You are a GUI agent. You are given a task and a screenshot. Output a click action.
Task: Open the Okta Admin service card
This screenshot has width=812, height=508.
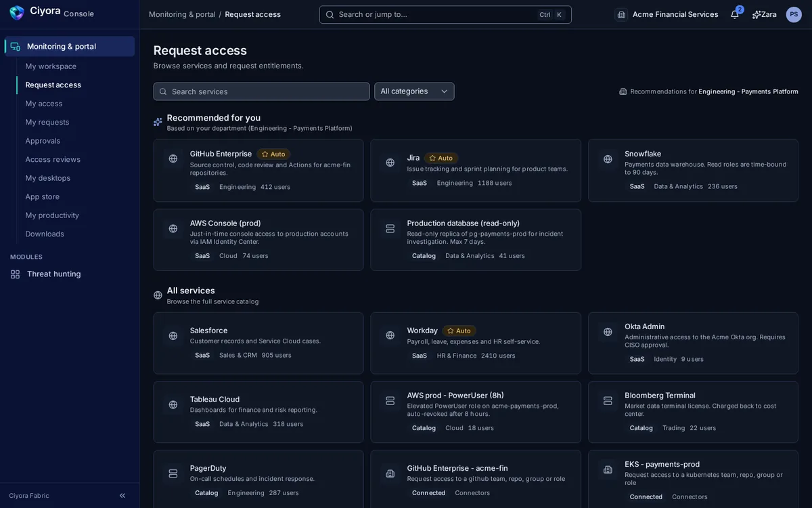pyautogui.click(x=693, y=343)
